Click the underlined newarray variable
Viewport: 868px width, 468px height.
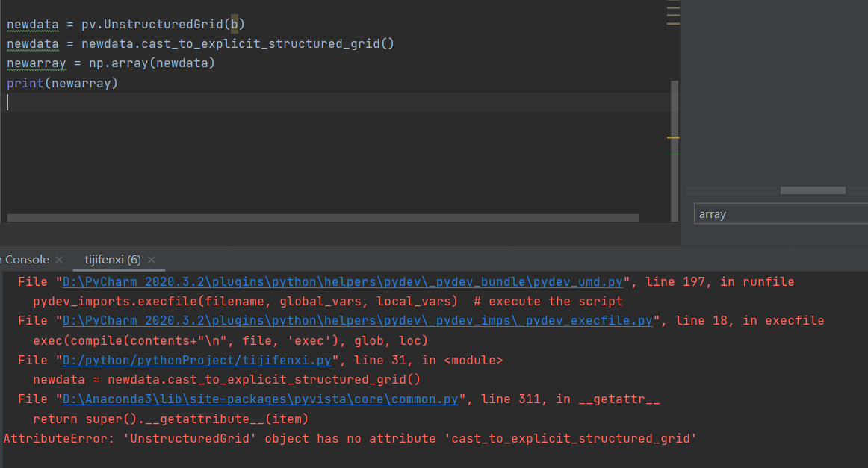pyautogui.click(x=36, y=63)
